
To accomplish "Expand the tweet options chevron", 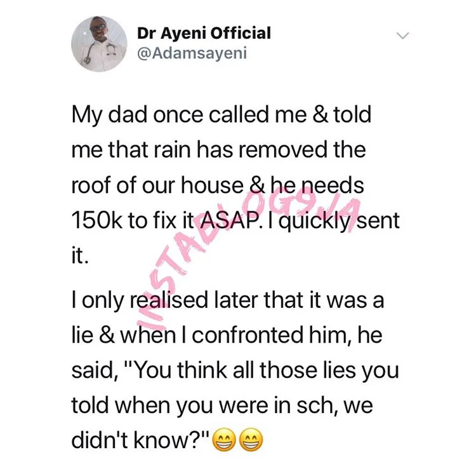I will pos(403,36).
